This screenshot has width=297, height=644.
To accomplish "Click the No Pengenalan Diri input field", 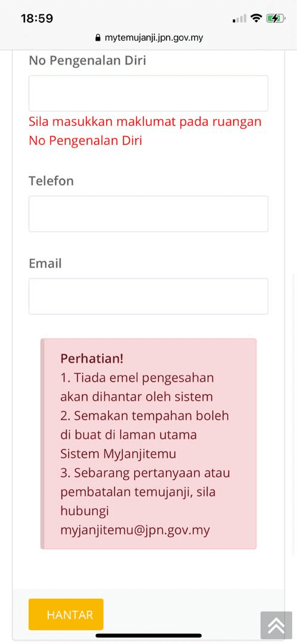I will [148, 93].
